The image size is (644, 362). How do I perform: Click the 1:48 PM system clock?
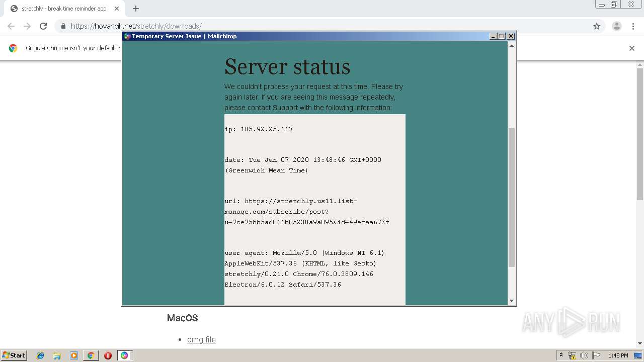pos(618,355)
